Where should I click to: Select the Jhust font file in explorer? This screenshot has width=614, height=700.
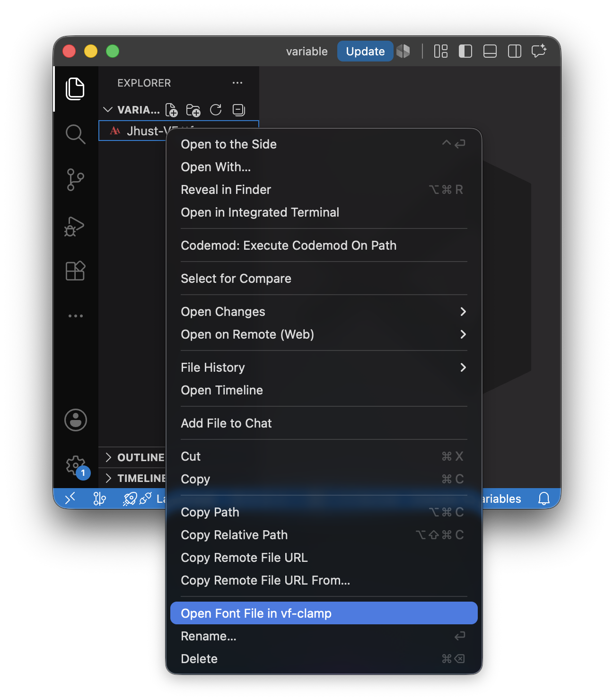(179, 131)
